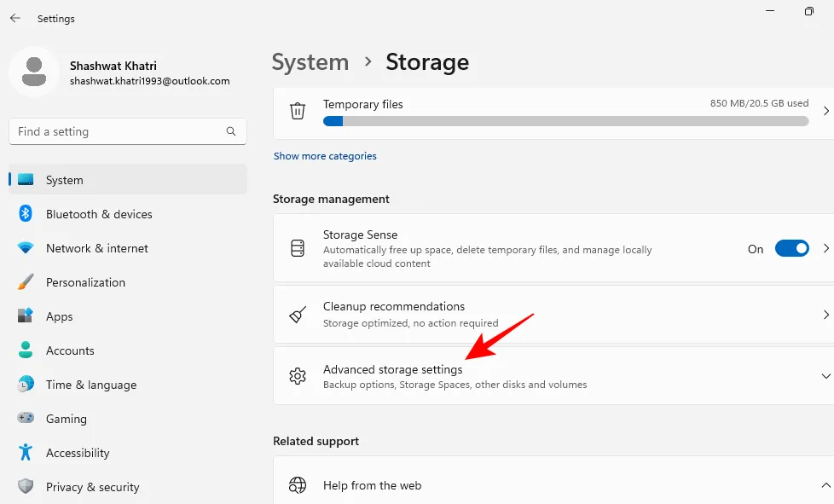Select System in the sidebar menu
The width and height of the screenshot is (834, 504).
(128, 180)
